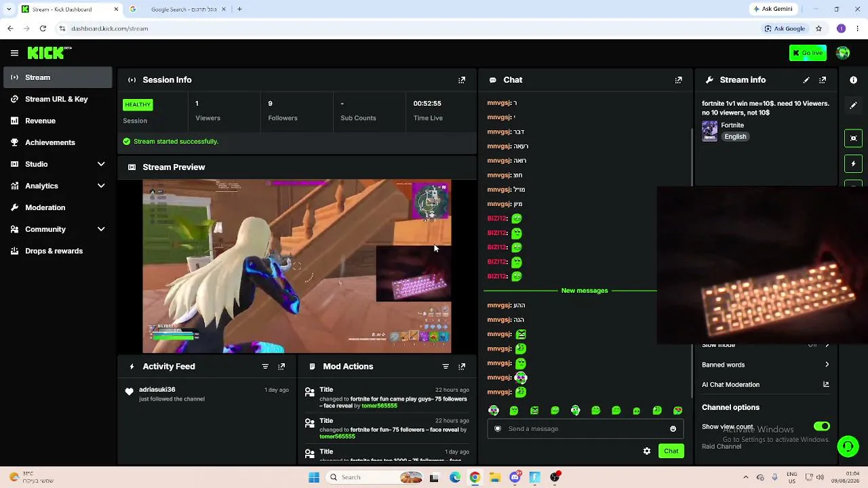Click the adriasuki36 follower entry
The image size is (868, 488).
coord(207,394)
